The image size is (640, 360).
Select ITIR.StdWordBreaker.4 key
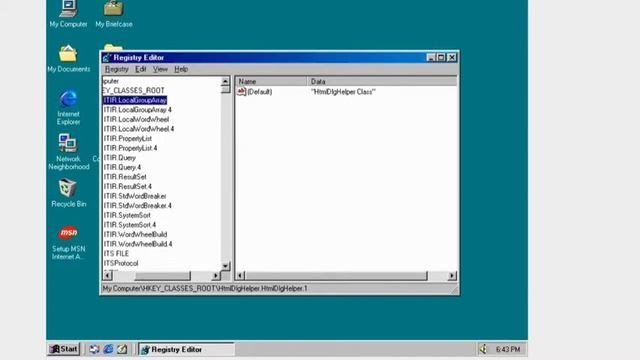[x=138, y=206]
